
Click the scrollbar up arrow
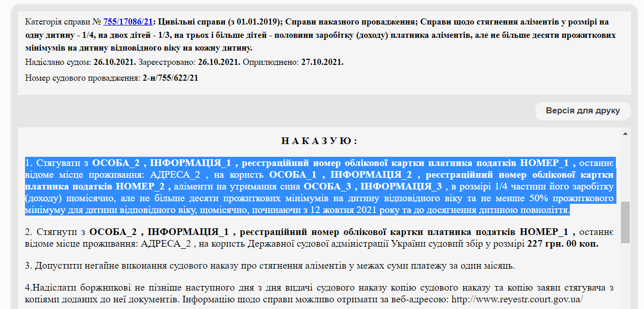coord(625,134)
